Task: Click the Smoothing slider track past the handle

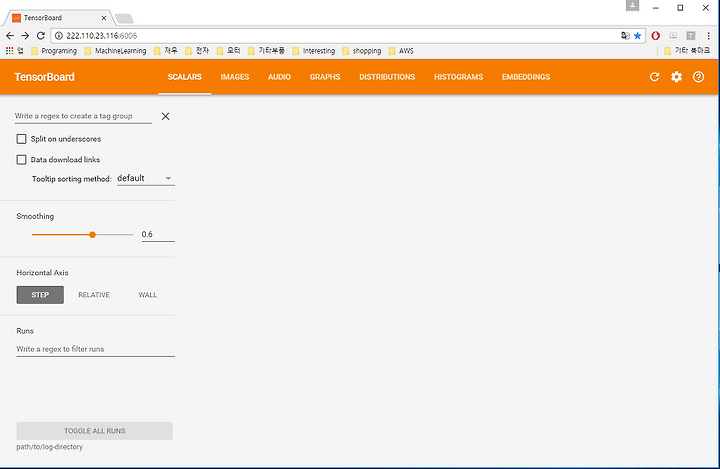Action: click(x=115, y=235)
